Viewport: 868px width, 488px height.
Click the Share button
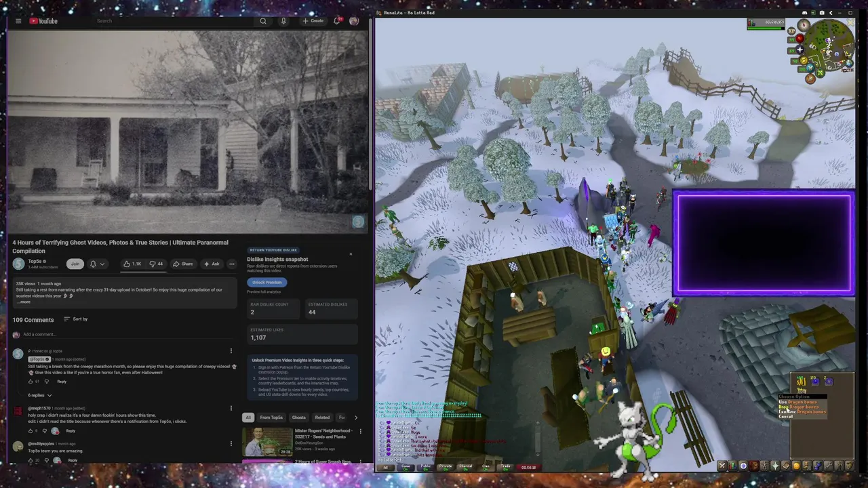coord(183,264)
